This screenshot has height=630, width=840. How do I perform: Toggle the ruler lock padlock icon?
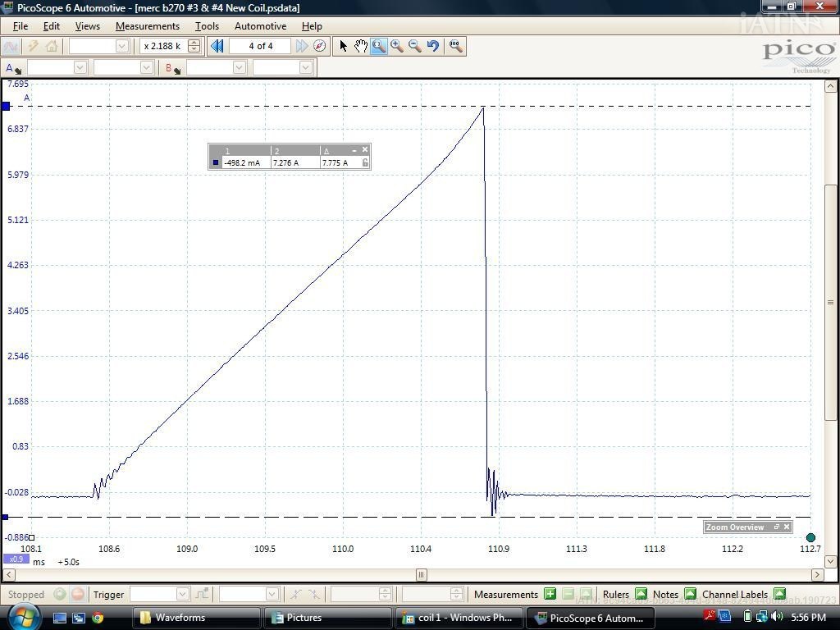365,162
